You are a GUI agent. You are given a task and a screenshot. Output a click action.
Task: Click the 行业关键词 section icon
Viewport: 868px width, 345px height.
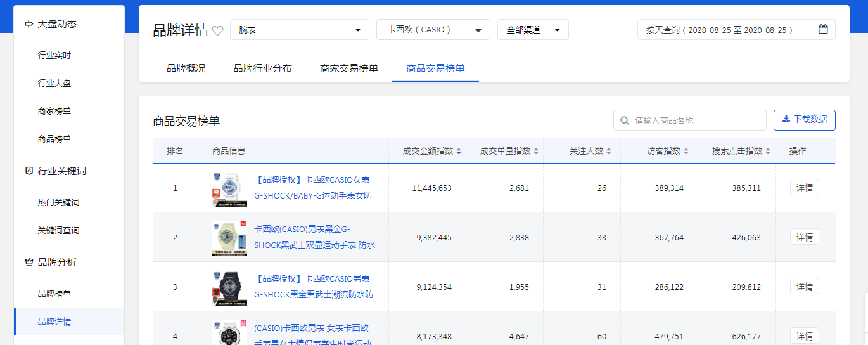29,171
